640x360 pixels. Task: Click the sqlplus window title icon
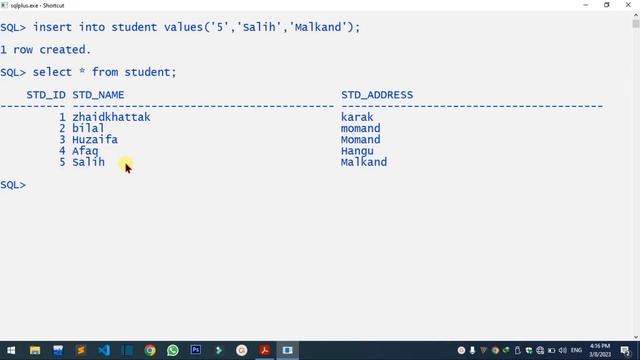[x=4, y=5]
